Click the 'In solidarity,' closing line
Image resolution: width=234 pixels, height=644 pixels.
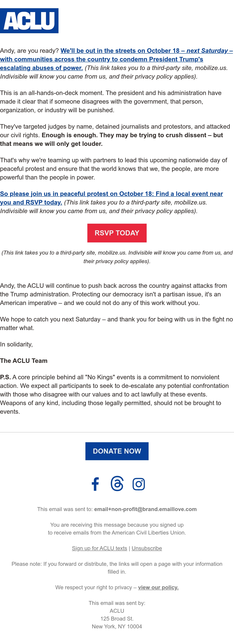pyautogui.click(x=16, y=344)
